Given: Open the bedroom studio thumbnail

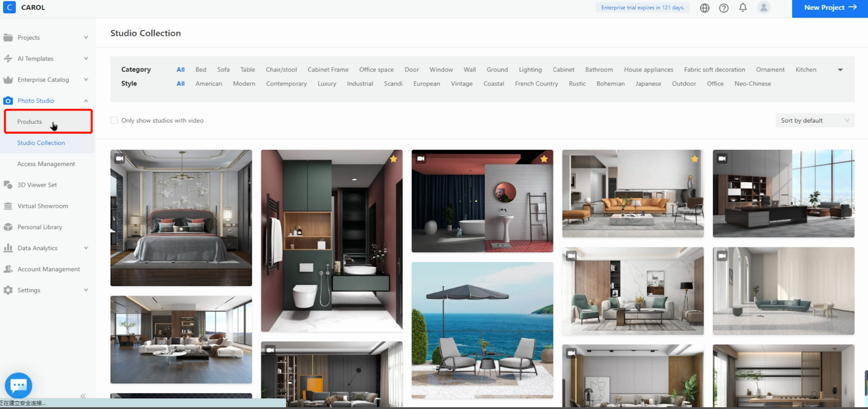Looking at the screenshot, I should point(181,218).
